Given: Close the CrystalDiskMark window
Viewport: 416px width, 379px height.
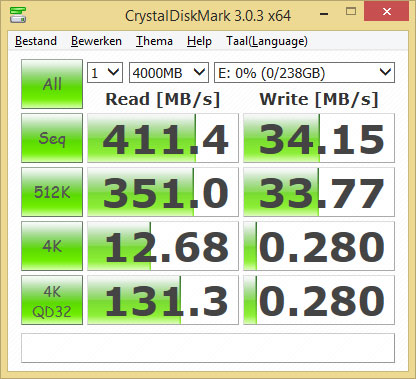Looking at the screenshot, I should [387, 12].
